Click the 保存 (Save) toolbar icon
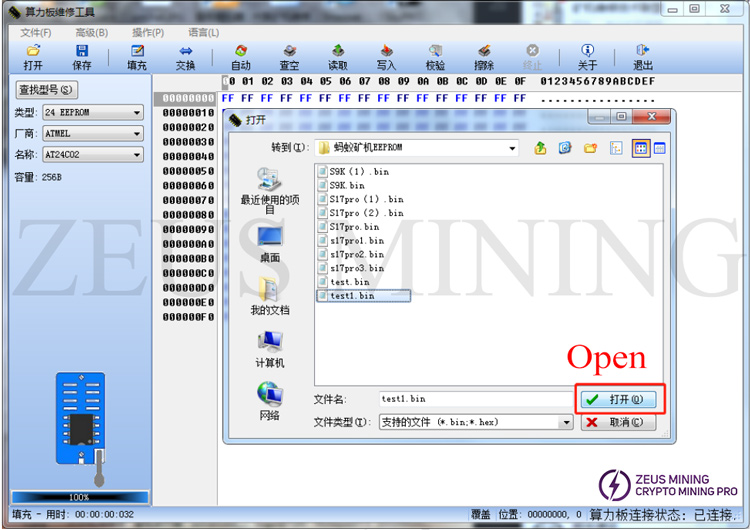The image size is (750, 530). [x=82, y=57]
